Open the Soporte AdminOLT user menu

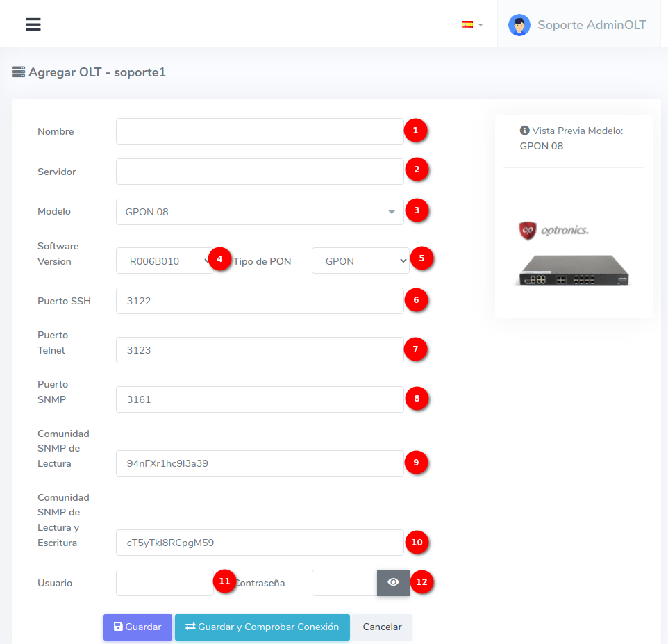coord(591,25)
